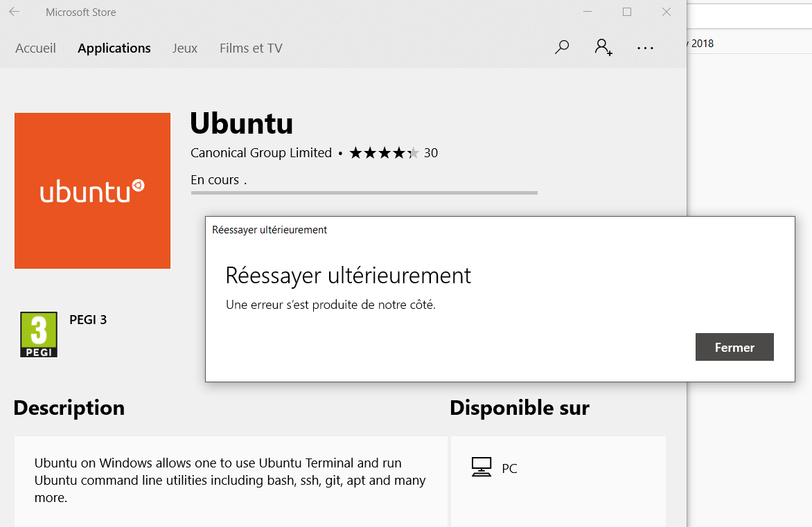Click the Microsoft Store window title
812x527 pixels.
pos(81,12)
